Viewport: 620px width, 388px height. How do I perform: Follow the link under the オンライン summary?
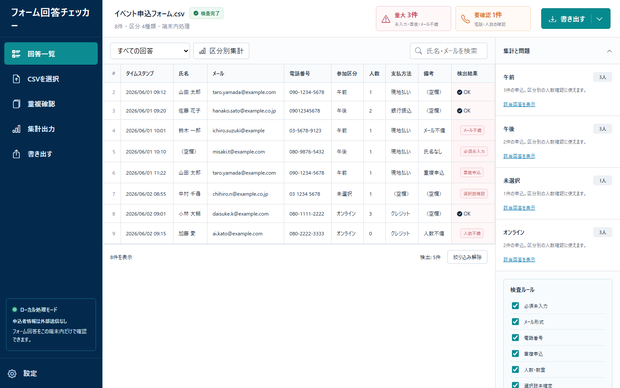click(519, 260)
